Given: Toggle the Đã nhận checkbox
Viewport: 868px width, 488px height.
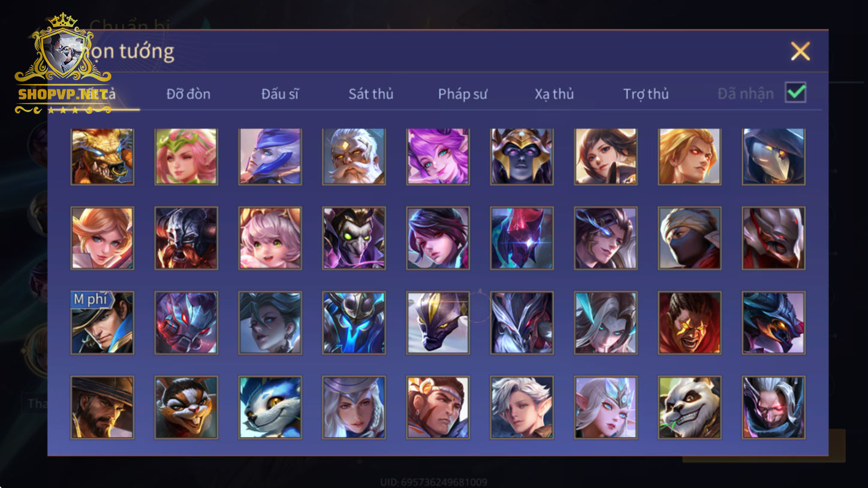Looking at the screenshot, I should pos(795,92).
